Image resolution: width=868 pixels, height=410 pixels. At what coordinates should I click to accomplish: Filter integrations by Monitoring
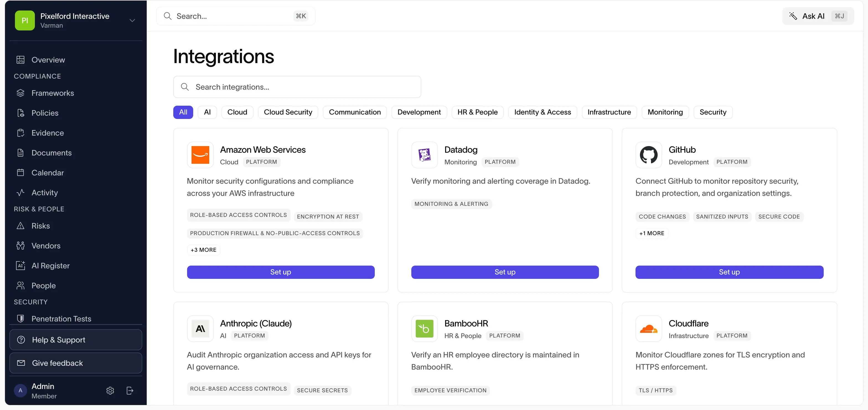665,112
